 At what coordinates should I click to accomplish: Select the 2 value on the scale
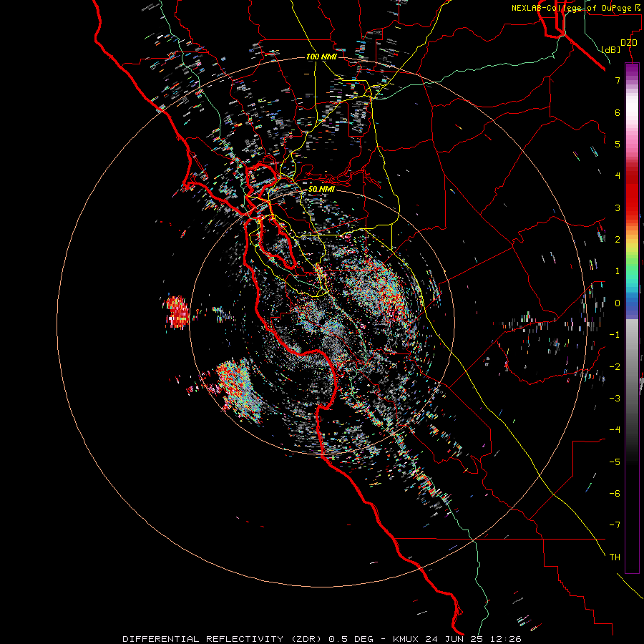pos(618,240)
